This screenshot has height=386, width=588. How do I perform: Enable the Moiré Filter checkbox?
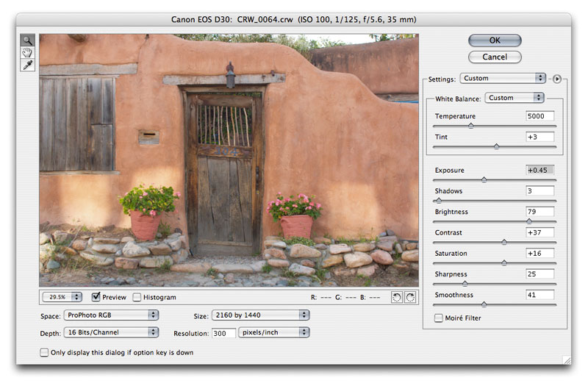[439, 318]
